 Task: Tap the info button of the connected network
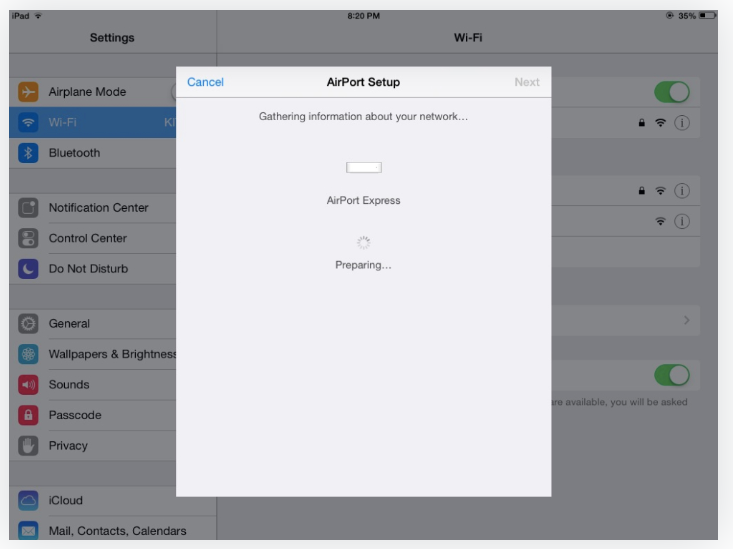(682, 123)
